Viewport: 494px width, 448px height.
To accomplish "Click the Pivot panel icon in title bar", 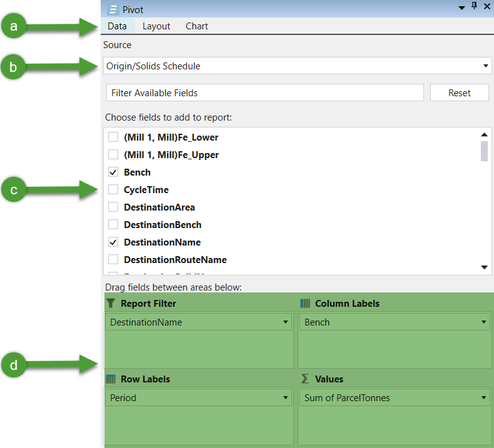I will 113,9.
